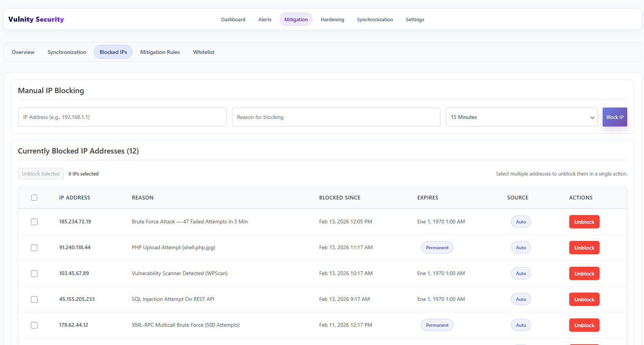This screenshot has height=345, width=644.
Task: Click blocked since Feb 13, 2026 10:17 AM
Action: 346,273
